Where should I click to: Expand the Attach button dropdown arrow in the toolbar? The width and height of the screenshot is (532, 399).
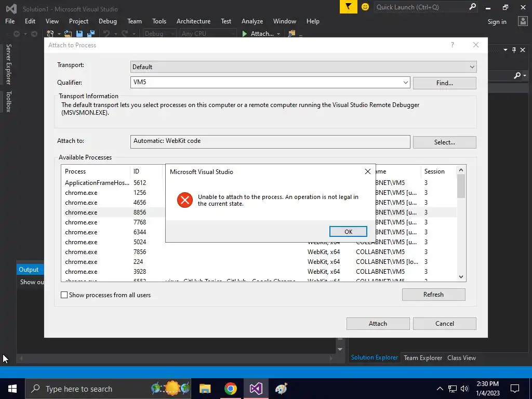(278, 34)
